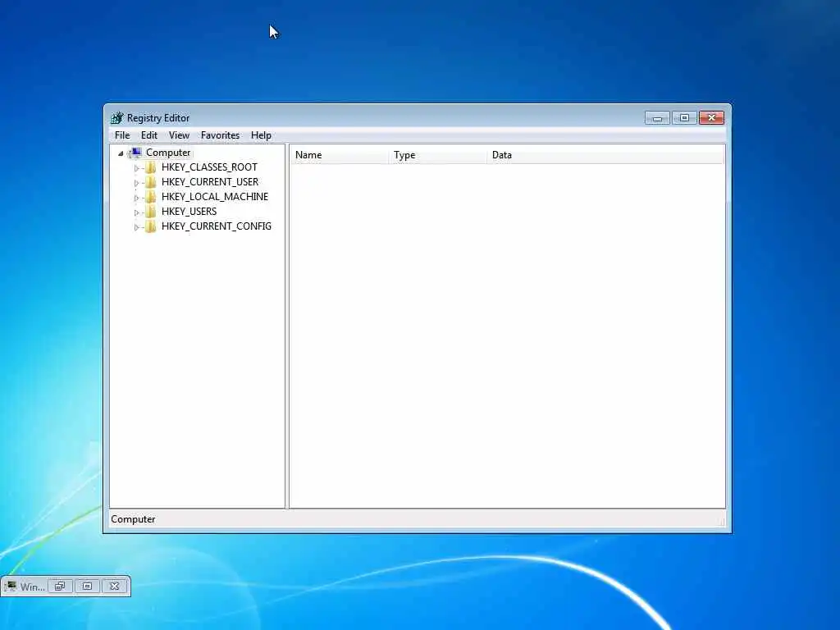Viewport: 840px width, 630px height.
Task: Click the HKEY_CURRENT_USER folder icon
Action: click(x=151, y=182)
